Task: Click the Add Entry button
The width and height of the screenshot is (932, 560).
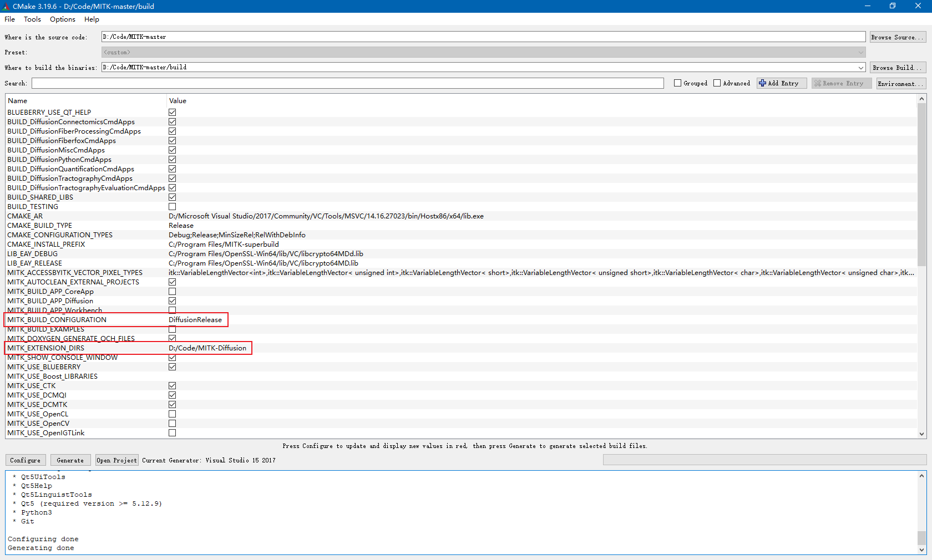Action: [x=782, y=83]
